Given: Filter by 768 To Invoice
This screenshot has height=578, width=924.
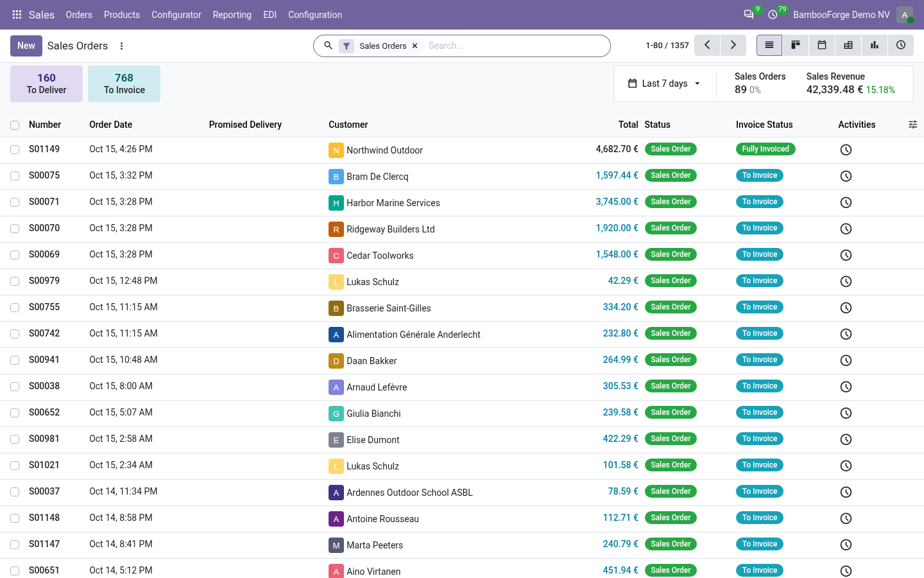Looking at the screenshot, I should coord(124,83).
